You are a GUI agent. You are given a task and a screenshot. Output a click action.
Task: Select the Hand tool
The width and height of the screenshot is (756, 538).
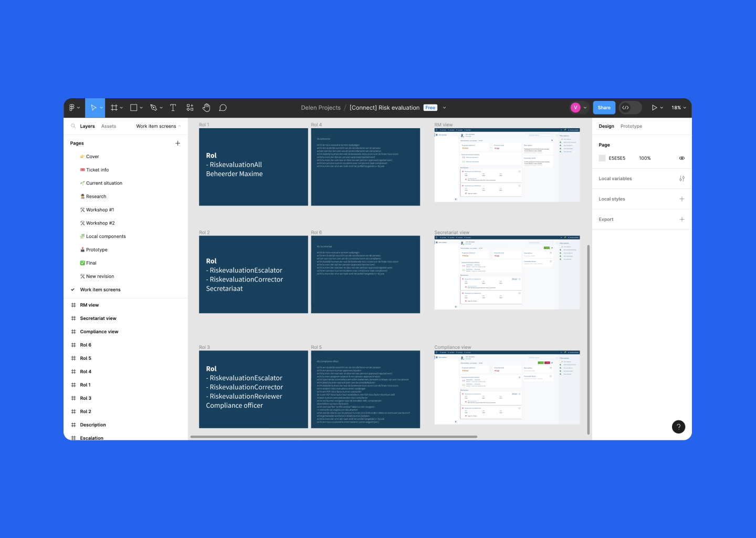tap(206, 108)
